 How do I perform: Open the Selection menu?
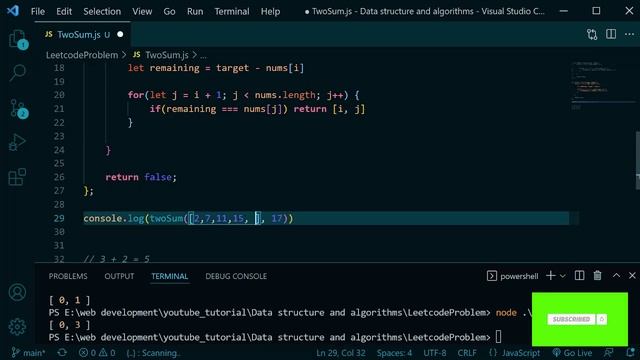[102, 11]
